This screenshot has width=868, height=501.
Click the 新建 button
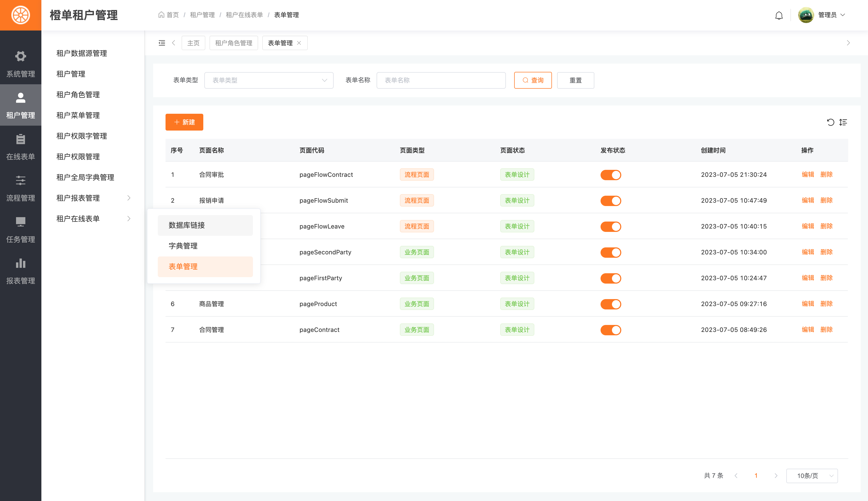click(x=184, y=122)
